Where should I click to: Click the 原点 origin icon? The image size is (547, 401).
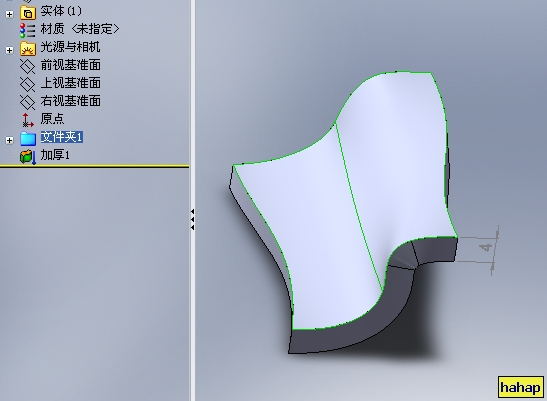click(28, 120)
